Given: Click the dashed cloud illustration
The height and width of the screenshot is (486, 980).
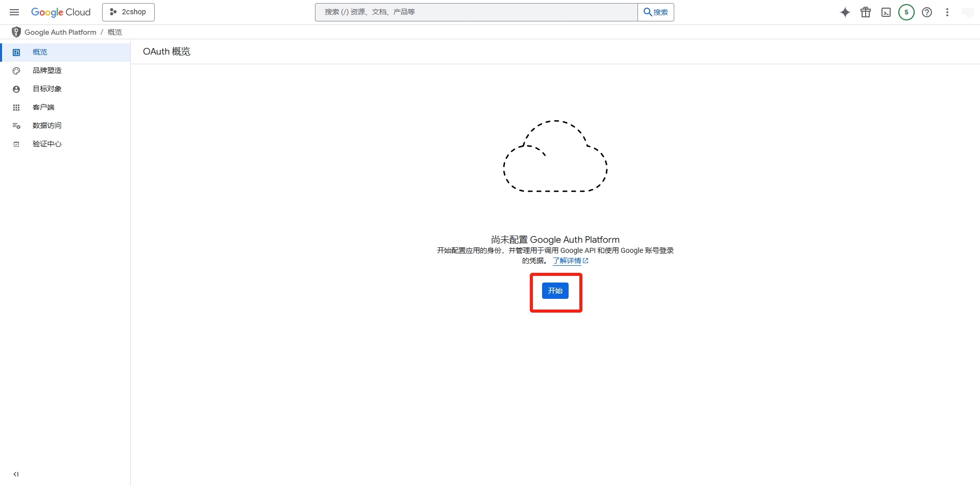Looking at the screenshot, I should (555, 156).
